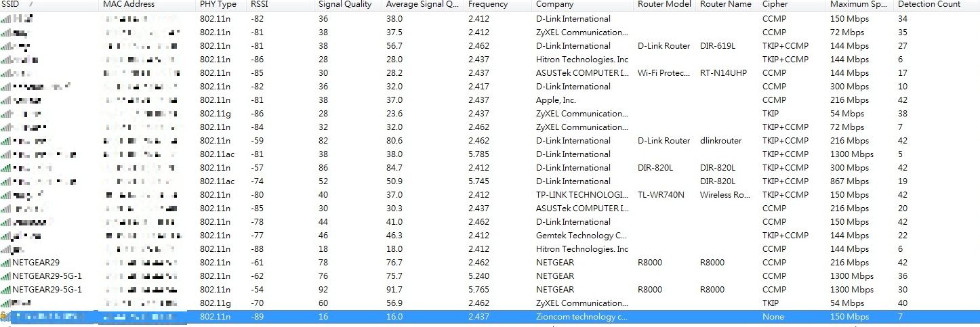Select the NETGEAR29 SSID cell

click(x=35, y=263)
